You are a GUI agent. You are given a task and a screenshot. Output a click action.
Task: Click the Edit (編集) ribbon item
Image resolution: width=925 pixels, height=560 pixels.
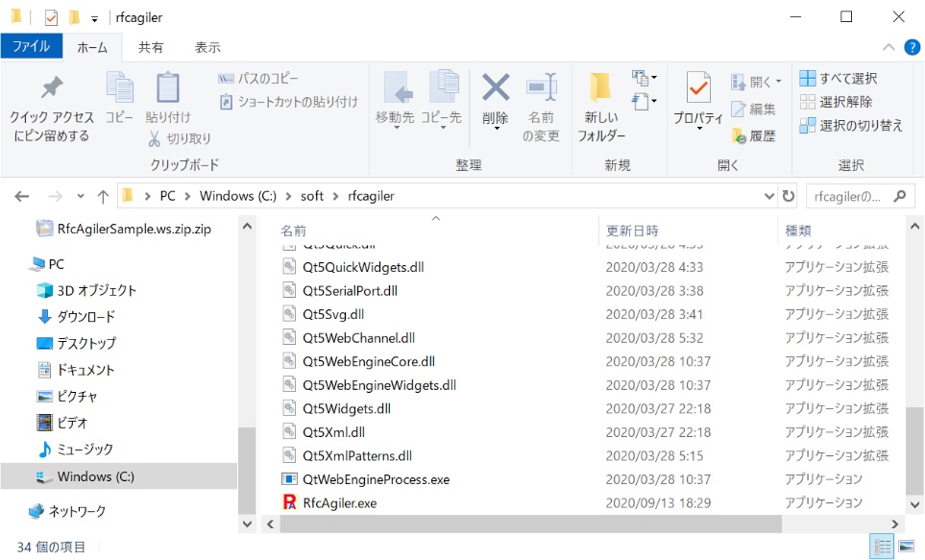[x=753, y=110]
